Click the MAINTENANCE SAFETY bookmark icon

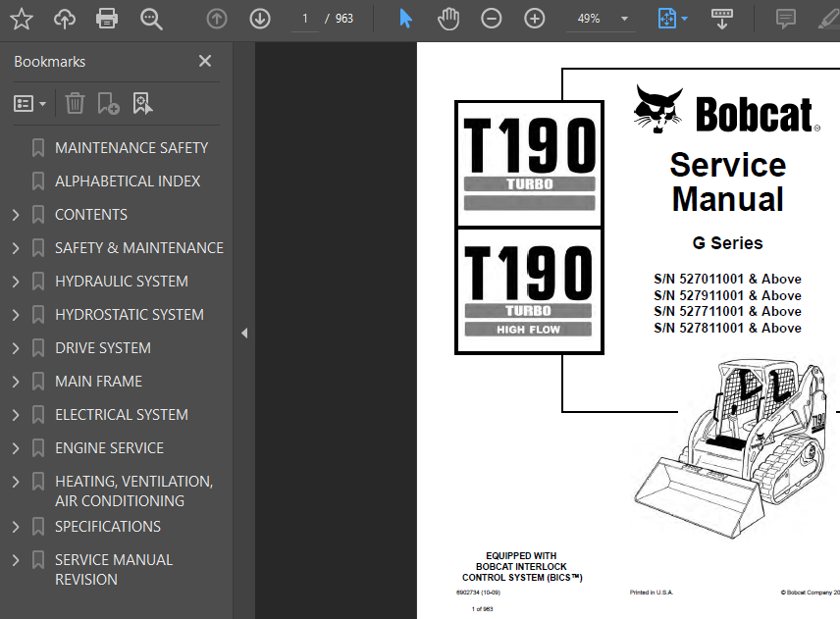click(x=38, y=148)
